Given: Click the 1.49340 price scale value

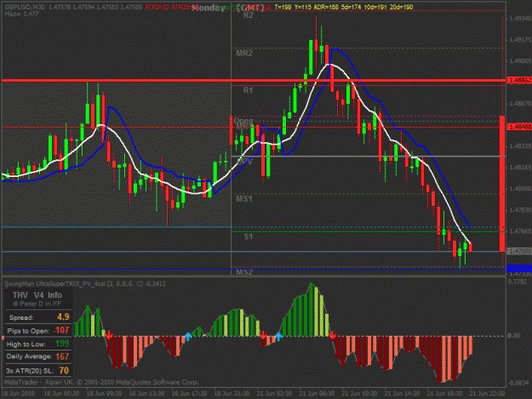Looking at the screenshot, I should [x=520, y=19].
